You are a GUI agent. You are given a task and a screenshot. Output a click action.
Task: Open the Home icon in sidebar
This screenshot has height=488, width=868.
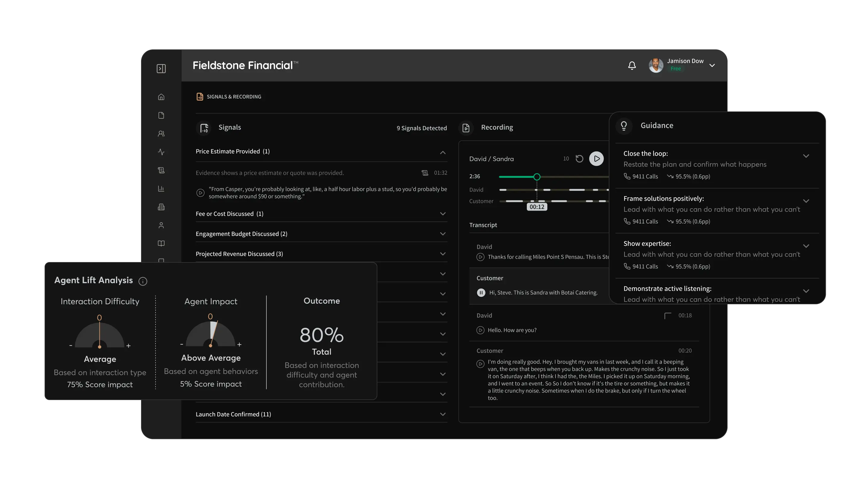point(161,97)
